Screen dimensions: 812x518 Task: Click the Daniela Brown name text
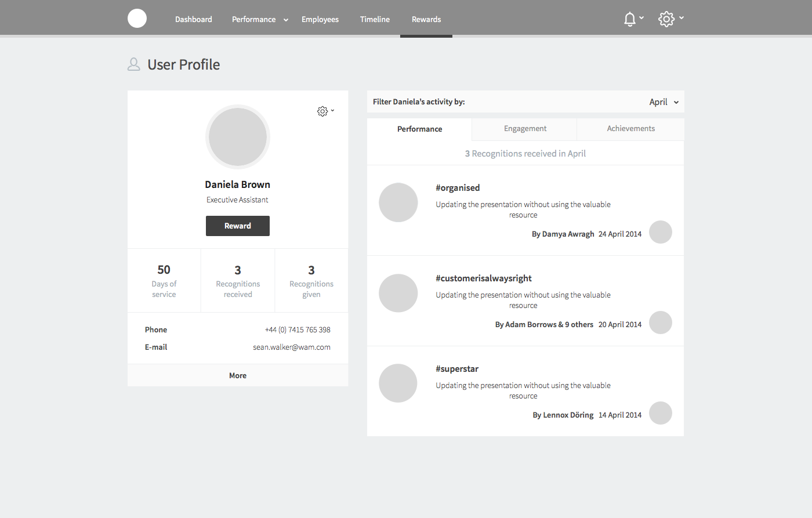click(x=237, y=184)
